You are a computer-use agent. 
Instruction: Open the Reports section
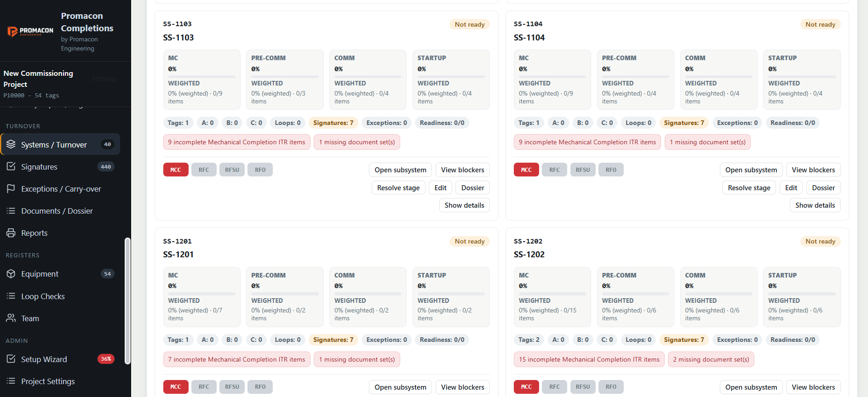[x=60, y=233]
